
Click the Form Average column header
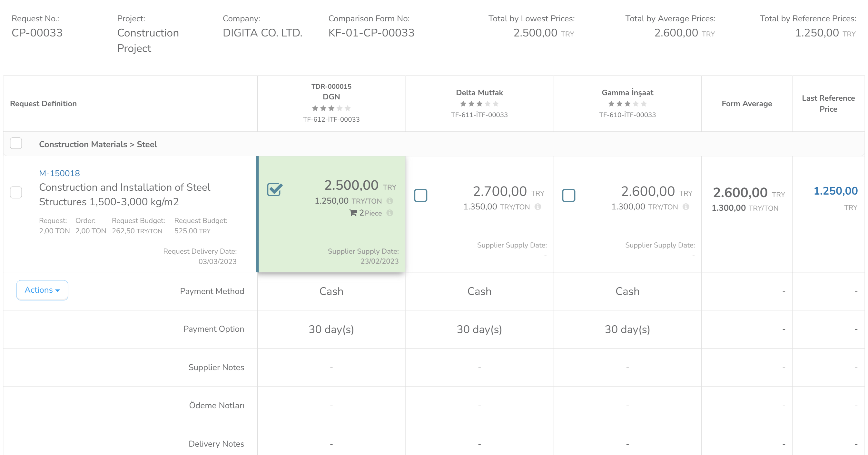[x=747, y=104]
